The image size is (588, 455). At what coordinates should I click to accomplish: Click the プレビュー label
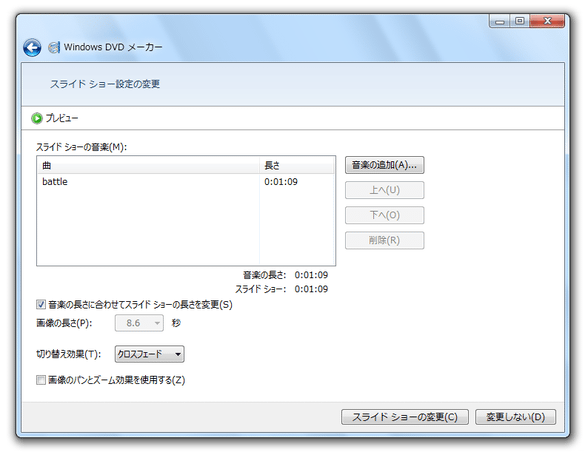coord(62,118)
